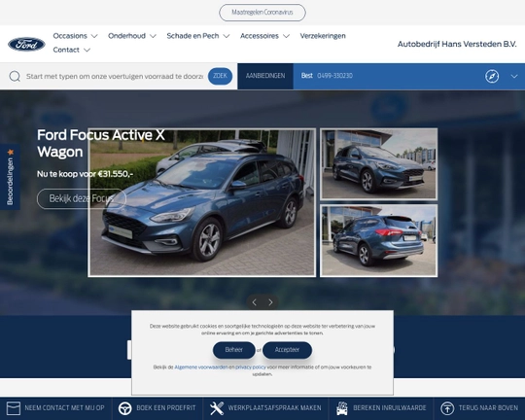The width and height of the screenshot is (525, 420).
Task: Click Ford Focus Active X Wagon heading
Action: pyautogui.click(x=101, y=143)
